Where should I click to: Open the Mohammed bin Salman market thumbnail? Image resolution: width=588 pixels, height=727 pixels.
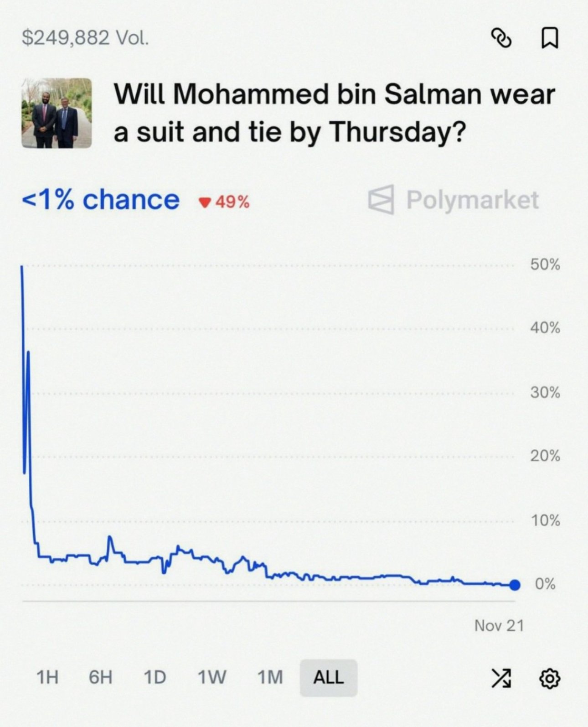(57, 113)
